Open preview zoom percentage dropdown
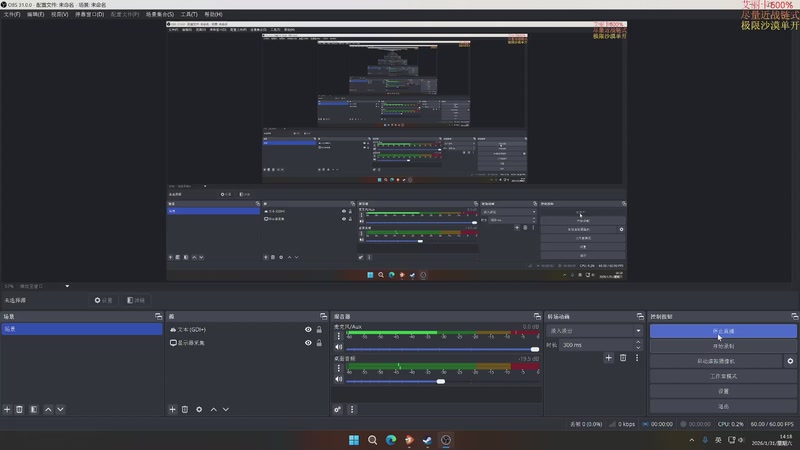This screenshot has width=800, height=450. tap(67, 286)
